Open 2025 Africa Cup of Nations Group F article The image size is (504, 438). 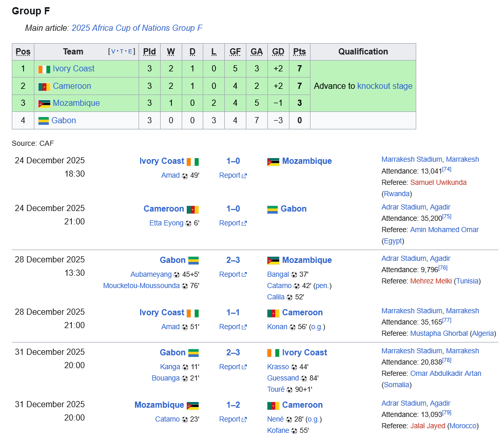(x=137, y=28)
